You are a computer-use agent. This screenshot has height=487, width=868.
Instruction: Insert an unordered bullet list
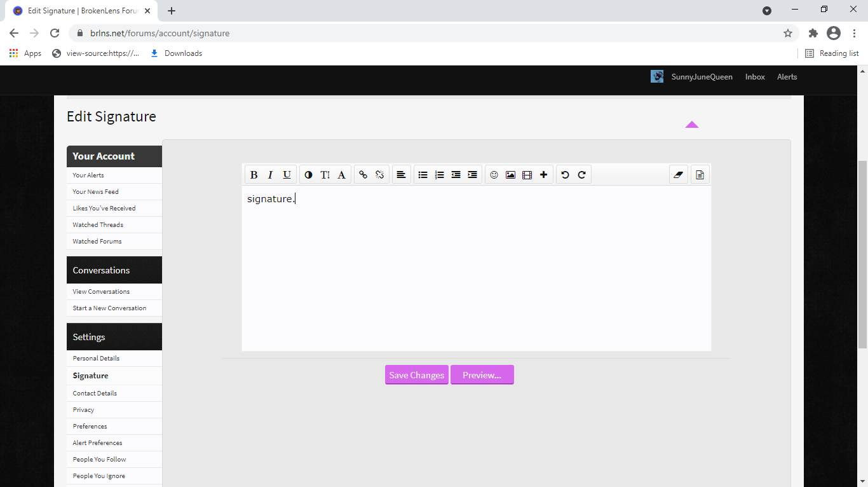(423, 175)
